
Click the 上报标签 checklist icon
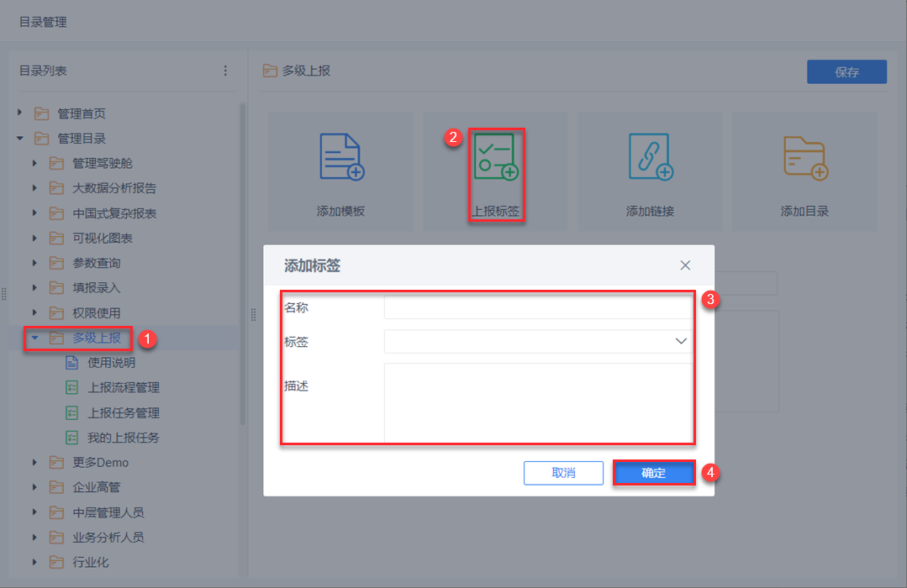[x=496, y=157]
